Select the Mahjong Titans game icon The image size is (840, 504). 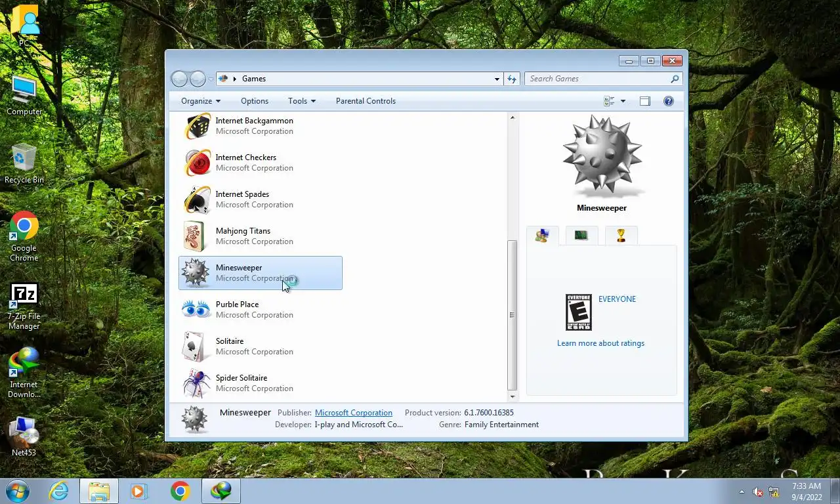pos(195,236)
